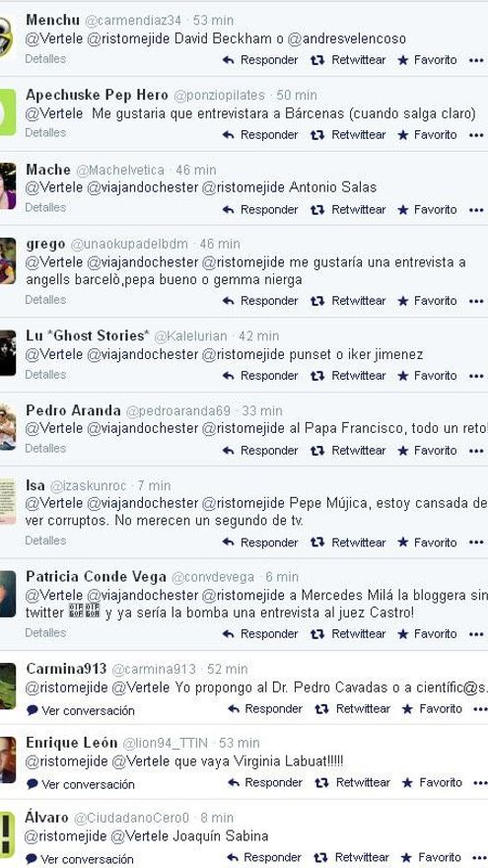Favorite Mache's Antonio Salas tweet
This screenshot has height=868, width=488.
coord(427,209)
